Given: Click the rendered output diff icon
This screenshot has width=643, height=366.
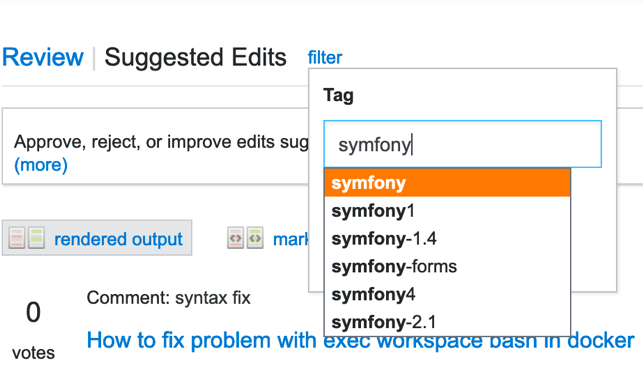Looking at the screenshot, I should (27, 238).
